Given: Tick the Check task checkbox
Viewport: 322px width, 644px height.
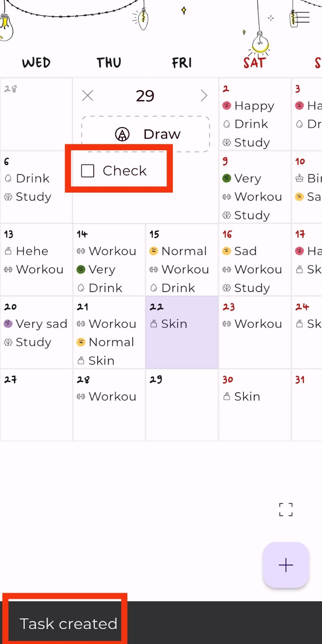Looking at the screenshot, I should click(88, 171).
